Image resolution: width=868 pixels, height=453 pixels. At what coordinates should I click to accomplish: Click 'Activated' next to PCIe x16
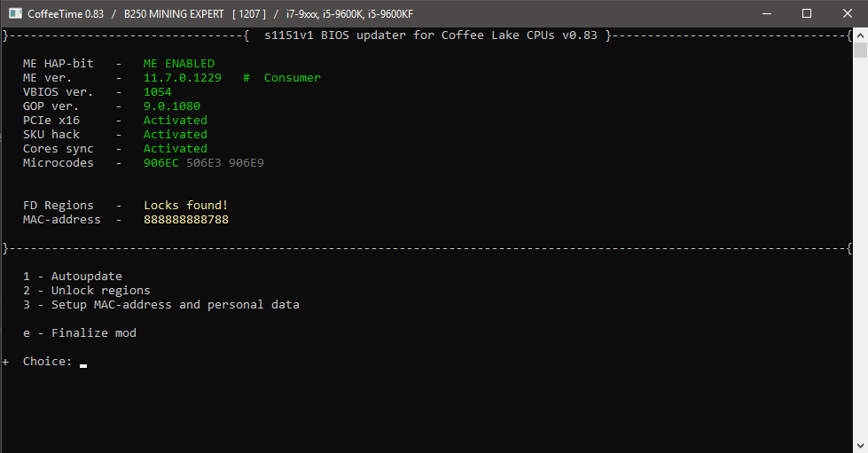176,121
